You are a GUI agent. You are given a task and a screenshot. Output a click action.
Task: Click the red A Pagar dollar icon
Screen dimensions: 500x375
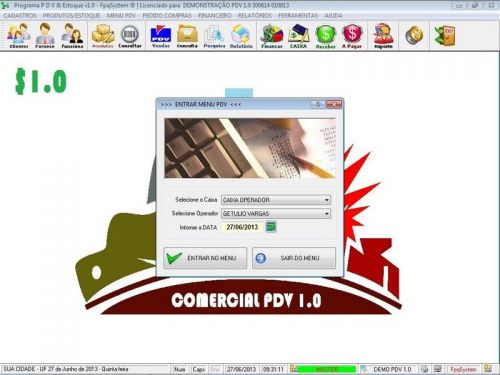(352, 35)
